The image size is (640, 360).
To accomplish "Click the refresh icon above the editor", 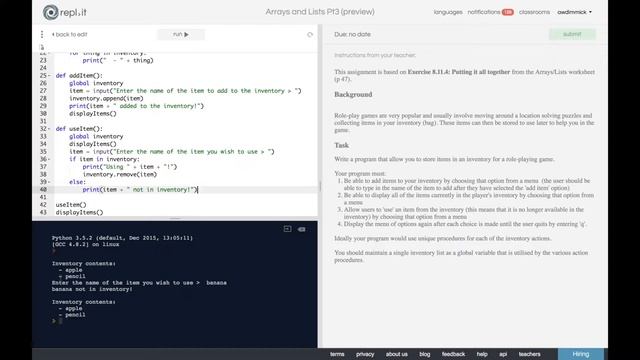I will point(310,35).
